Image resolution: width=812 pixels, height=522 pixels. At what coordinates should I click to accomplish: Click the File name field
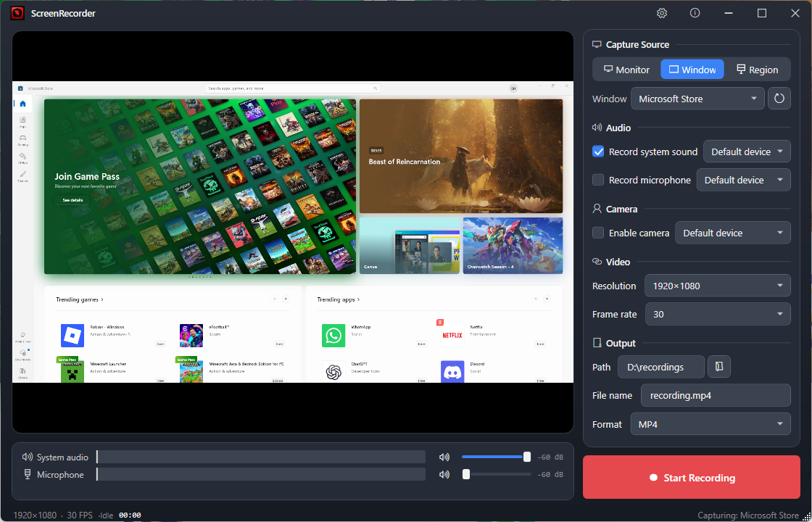pyautogui.click(x=716, y=395)
